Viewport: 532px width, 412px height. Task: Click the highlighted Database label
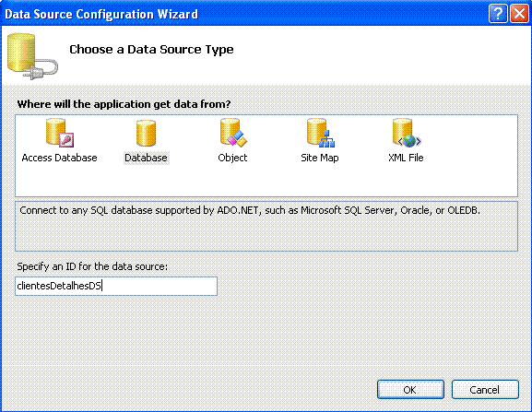[x=146, y=158]
